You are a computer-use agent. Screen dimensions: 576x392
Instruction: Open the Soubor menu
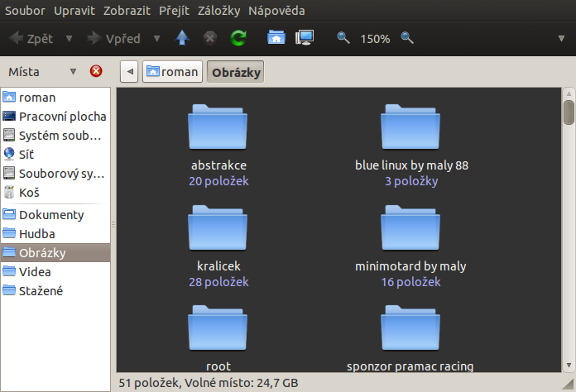(25, 11)
